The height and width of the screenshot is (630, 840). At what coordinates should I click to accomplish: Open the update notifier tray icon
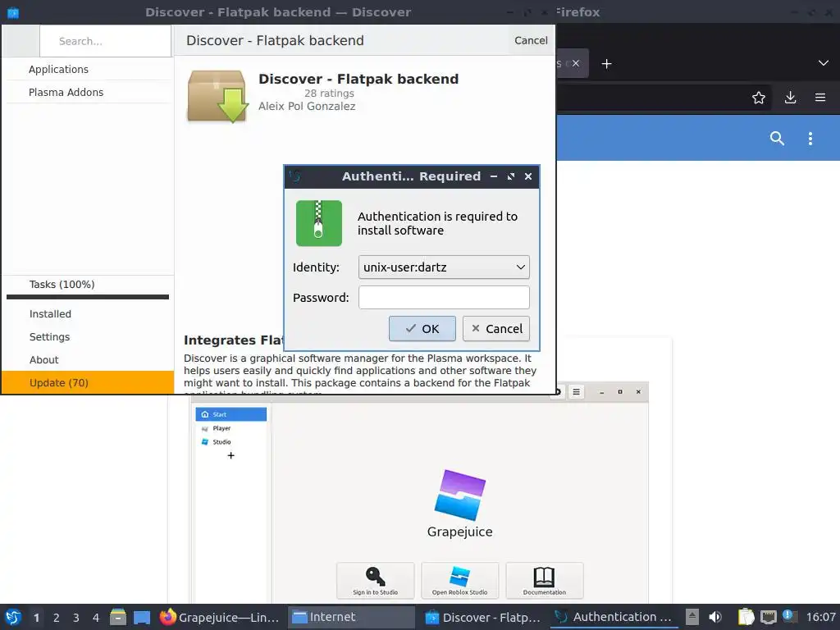789,616
